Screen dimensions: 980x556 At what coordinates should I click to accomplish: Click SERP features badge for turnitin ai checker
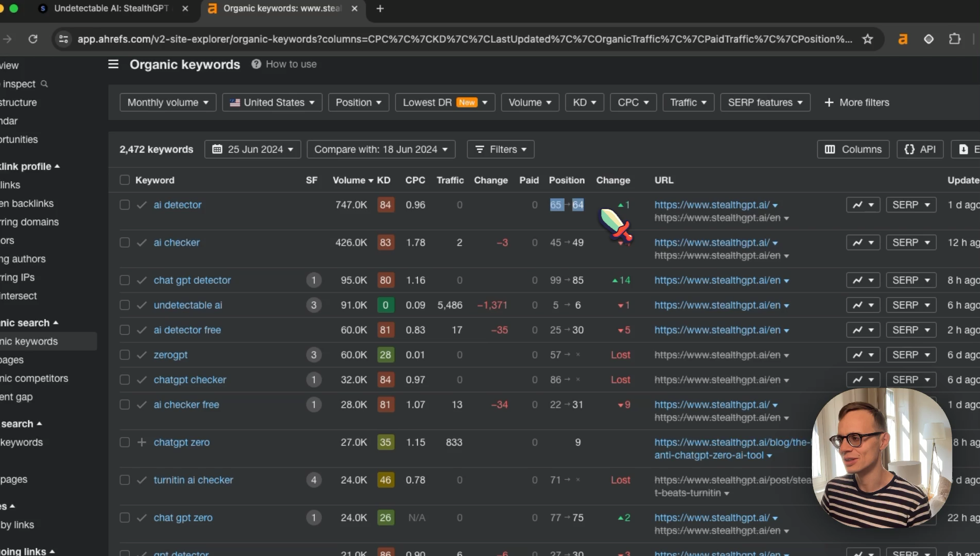coord(314,480)
